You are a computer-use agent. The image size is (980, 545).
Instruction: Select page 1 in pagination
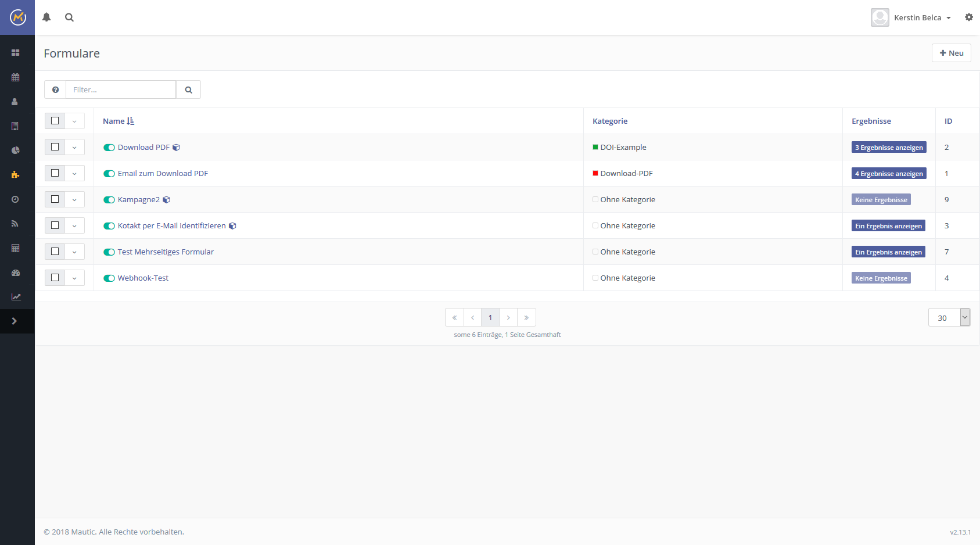point(490,317)
